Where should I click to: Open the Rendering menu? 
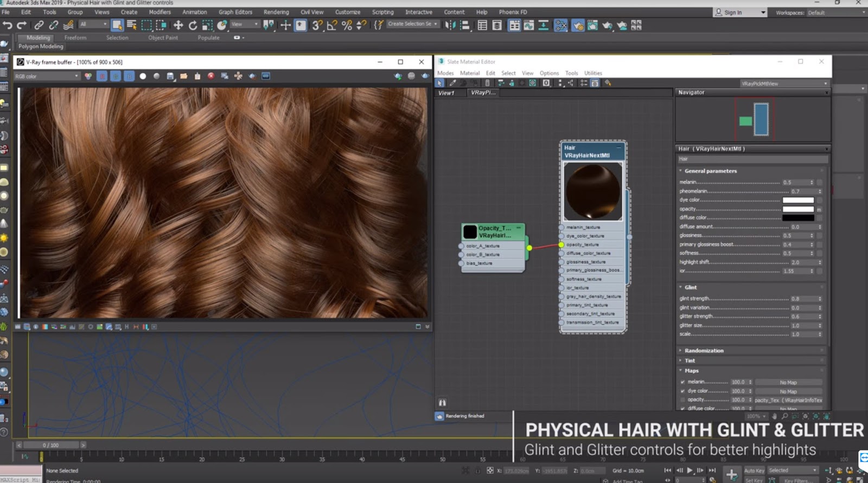[276, 12]
